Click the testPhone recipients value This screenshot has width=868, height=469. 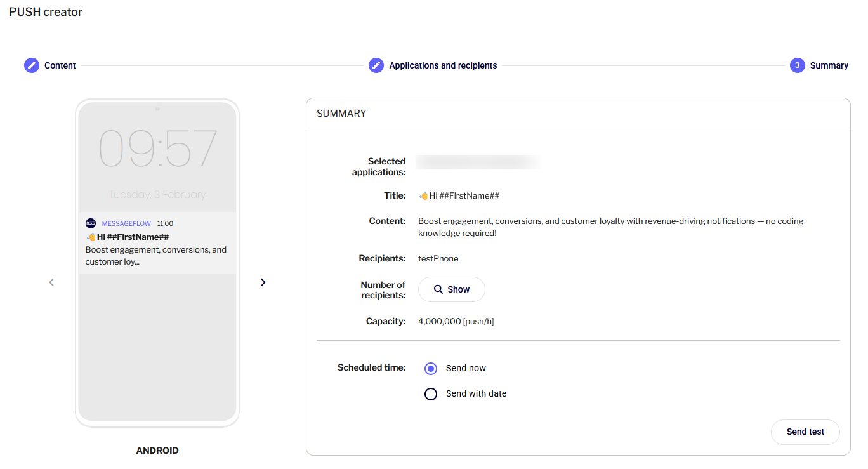(x=438, y=258)
